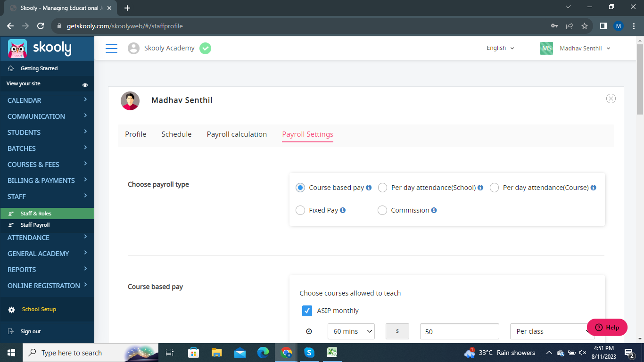The height and width of the screenshot is (362, 644).
Task: Click info icon beside Per day attendance(School)
Action: (480, 188)
